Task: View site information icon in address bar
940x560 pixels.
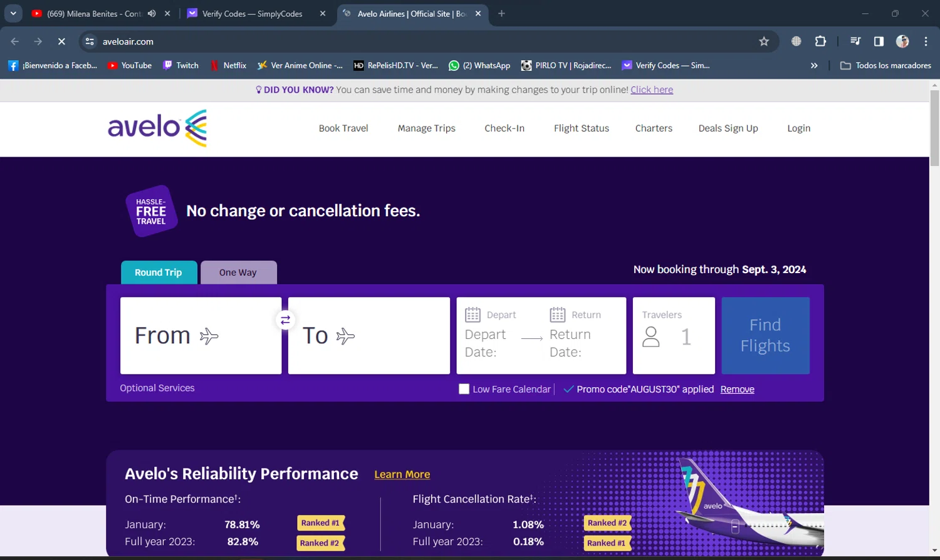Action: tap(90, 41)
